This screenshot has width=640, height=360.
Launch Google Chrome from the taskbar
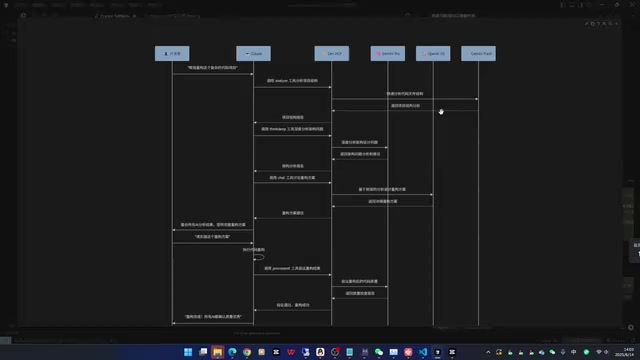pyautogui.click(x=247, y=352)
